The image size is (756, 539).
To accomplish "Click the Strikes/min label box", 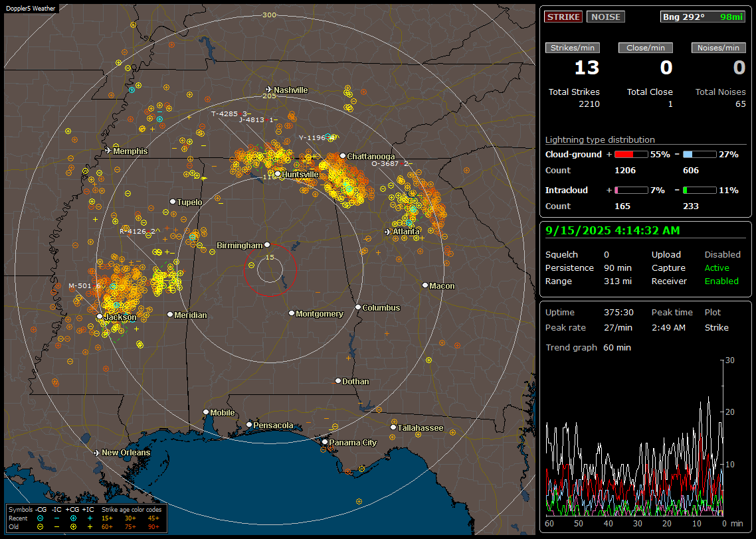I will [x=572, y=48].
